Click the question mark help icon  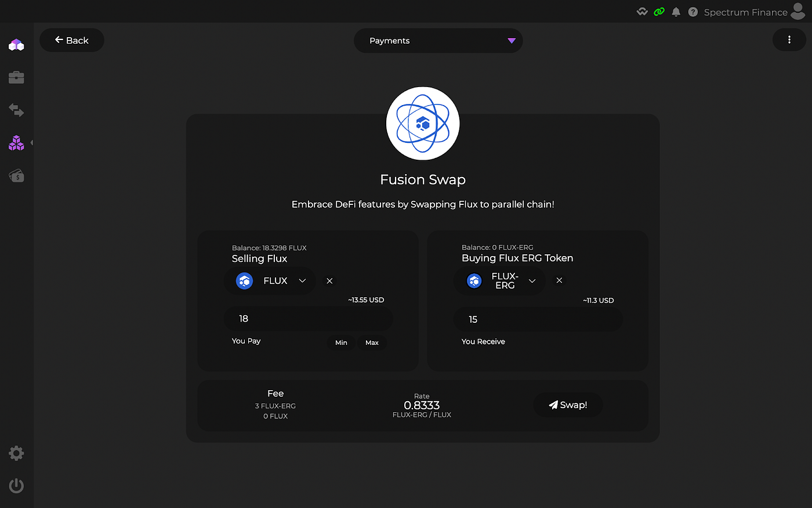[693, 12]
